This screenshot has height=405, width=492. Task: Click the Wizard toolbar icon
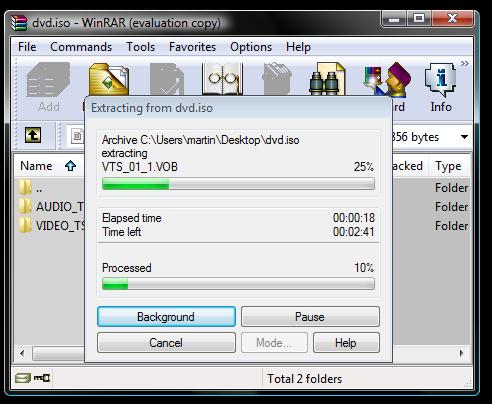[387, 79]
